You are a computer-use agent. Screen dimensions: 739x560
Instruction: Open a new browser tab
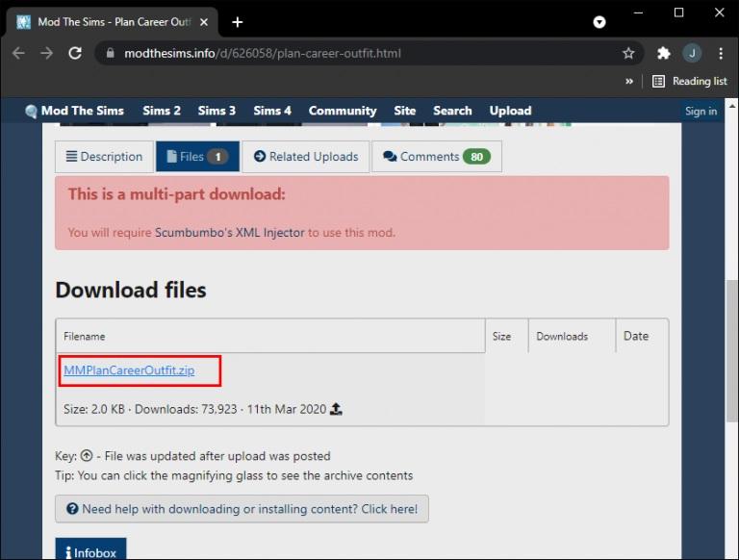[x=237, y=21]
